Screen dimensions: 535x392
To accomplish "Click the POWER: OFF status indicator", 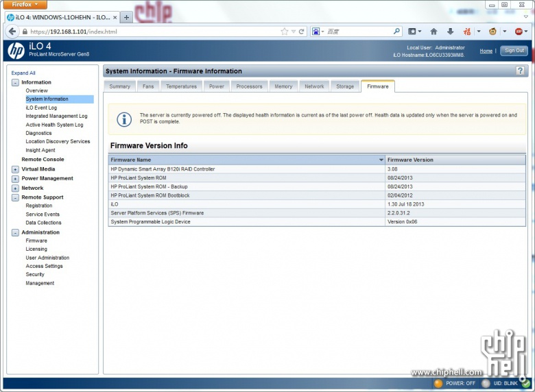I will pyautogui.click(x=455, y=383).
